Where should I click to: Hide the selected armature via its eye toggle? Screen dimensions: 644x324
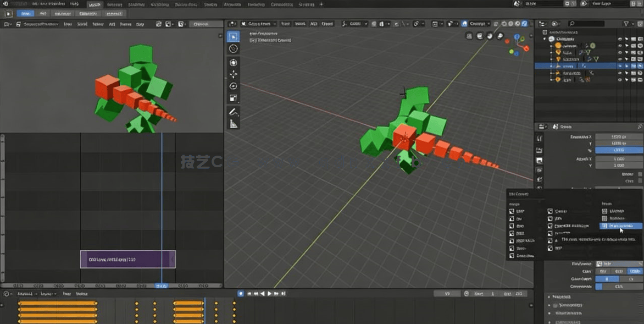pyautogui.click(x=620, y=66)
